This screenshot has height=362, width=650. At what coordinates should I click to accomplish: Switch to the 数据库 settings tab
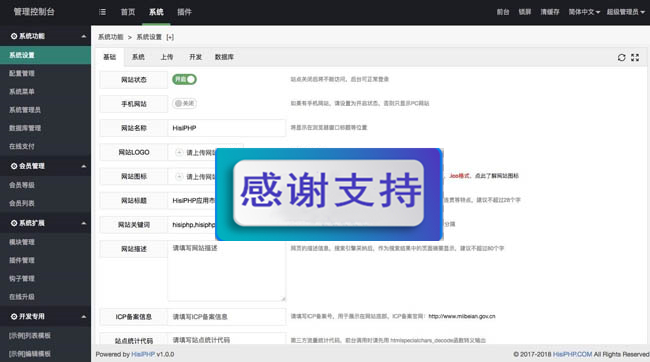(x=224, y=57)
